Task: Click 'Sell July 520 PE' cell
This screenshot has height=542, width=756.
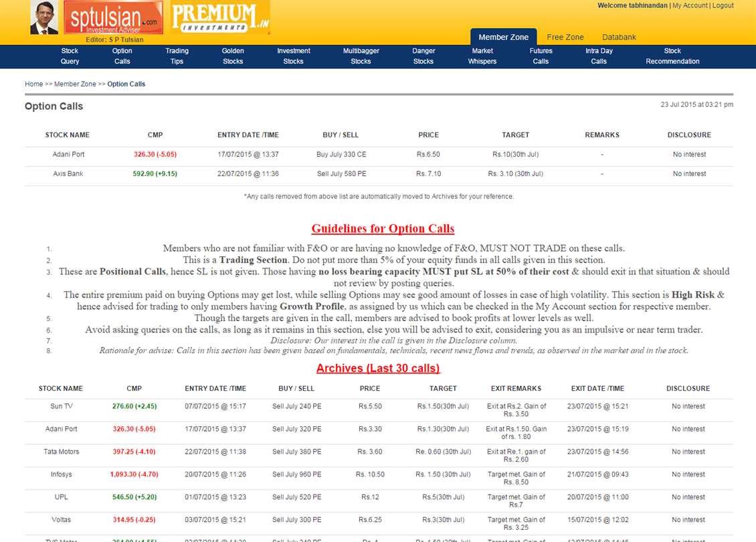Action: point(296,497)
